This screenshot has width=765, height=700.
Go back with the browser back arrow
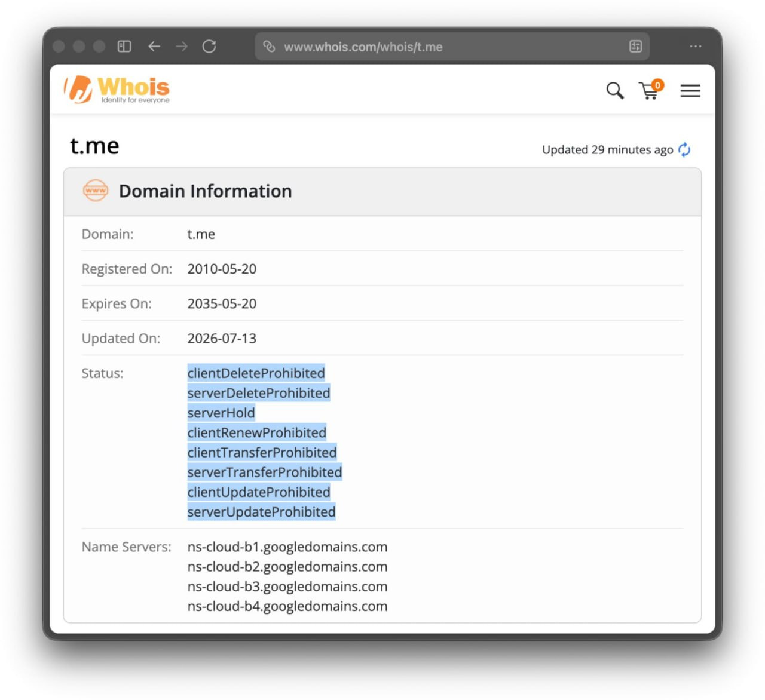(x=154, y=47)
